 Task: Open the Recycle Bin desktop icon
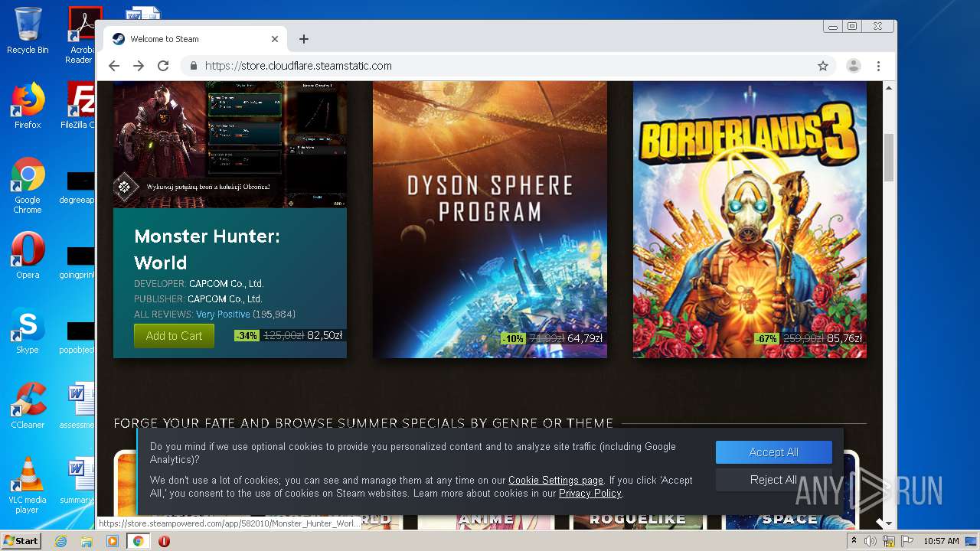(x=28, y=31)
